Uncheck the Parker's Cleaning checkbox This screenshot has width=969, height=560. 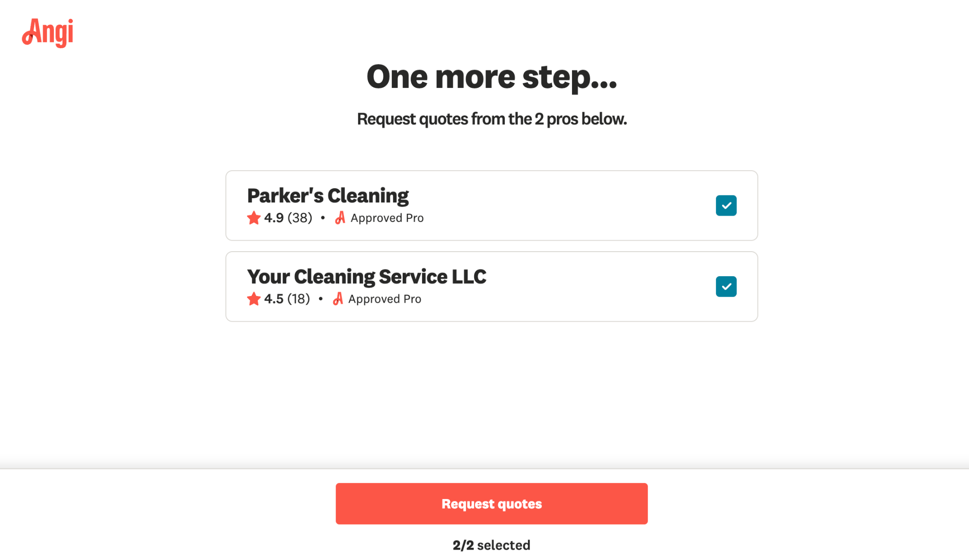[x=726, y=206]
